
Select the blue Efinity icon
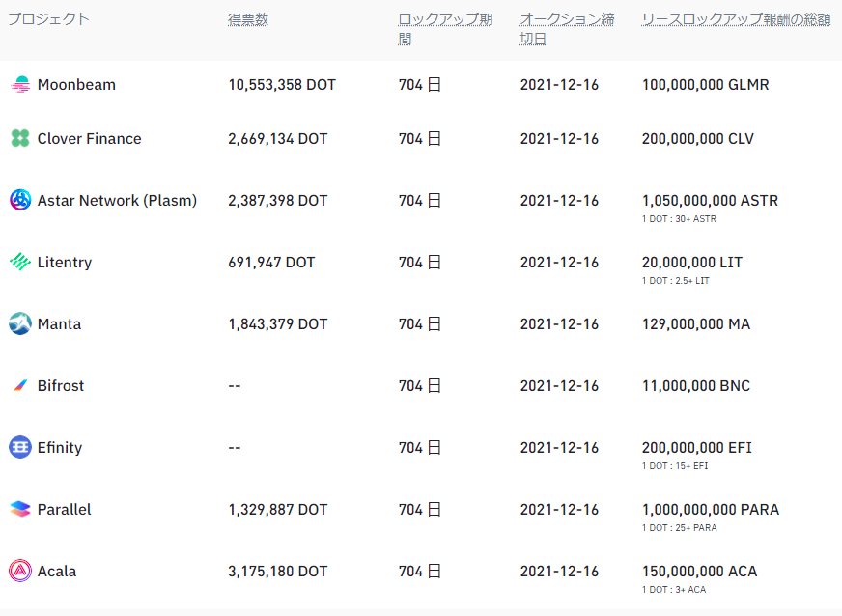(x=20, y=447)
